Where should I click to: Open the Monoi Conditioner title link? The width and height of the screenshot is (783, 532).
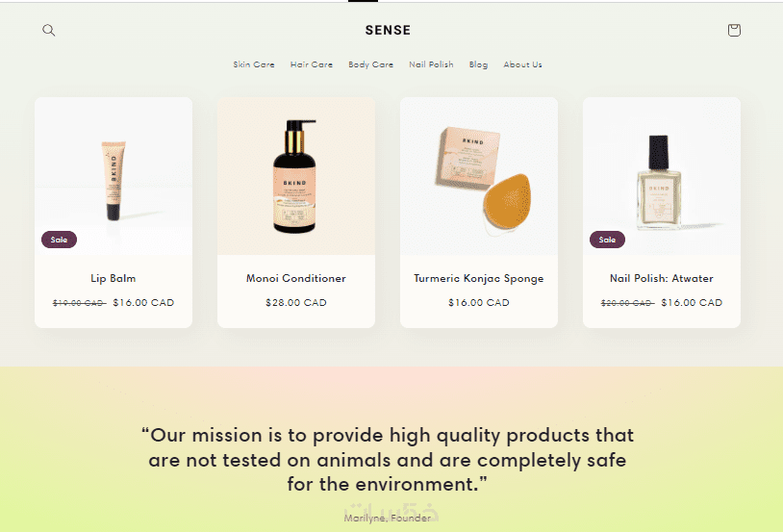pos(296,278)
